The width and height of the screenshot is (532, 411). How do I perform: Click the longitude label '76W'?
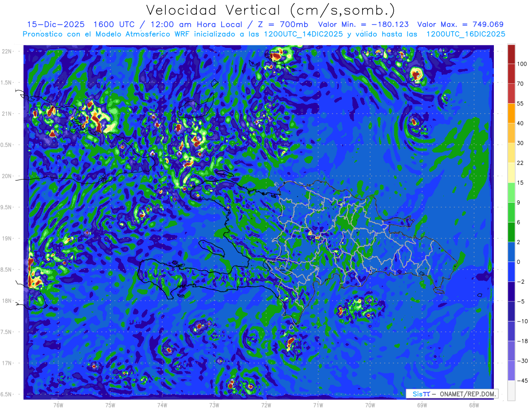(x=58, y=405)
